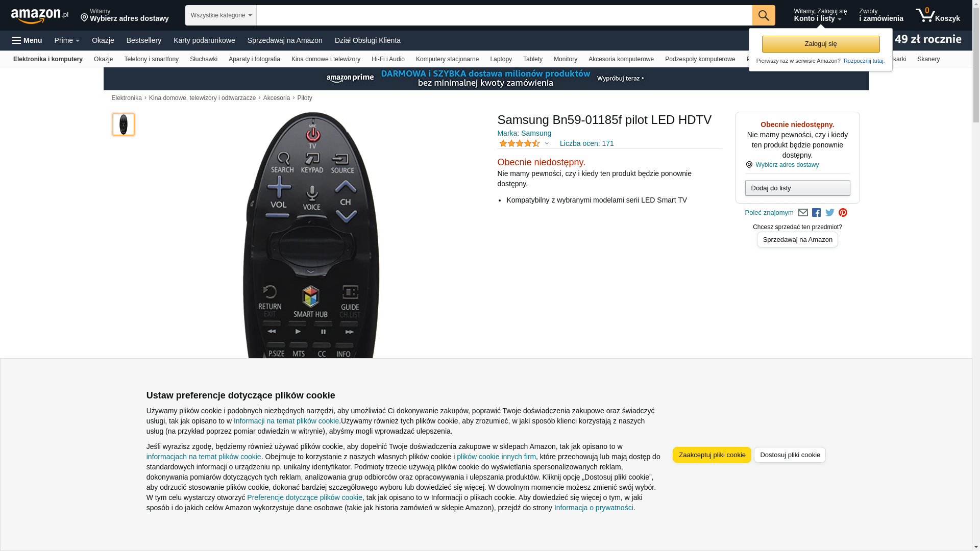Expand star ratings breakdown chevron
The width and height of the screenshot is (980, 551).
tap(547, 144)
